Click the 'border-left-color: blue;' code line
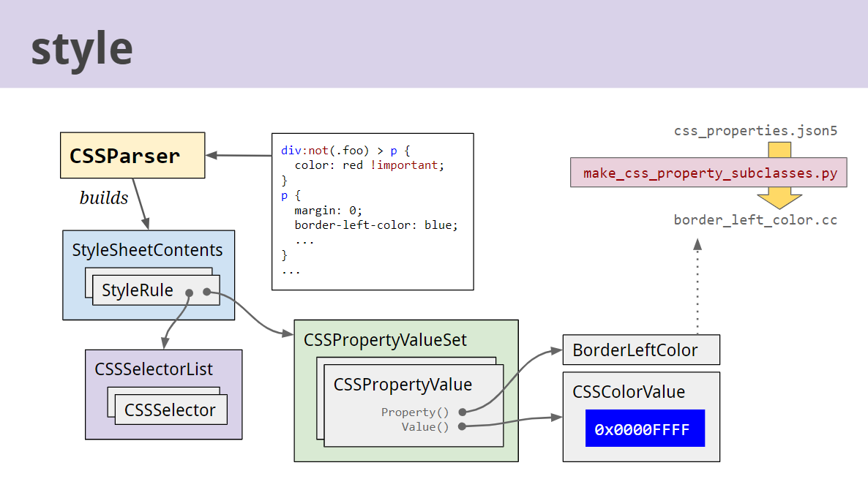This screenshot has height=479, width=868. pos(376,225)
